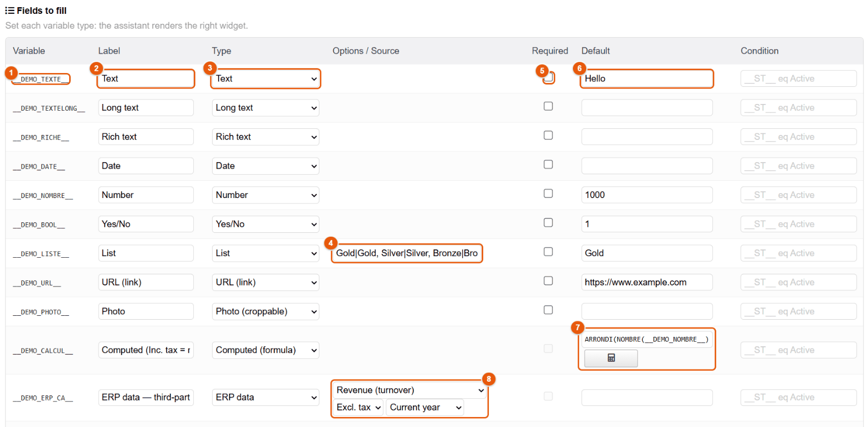Click the Options / Source column header
The height and width of the screenshot is (427, 868).
[x=366, y=51]
